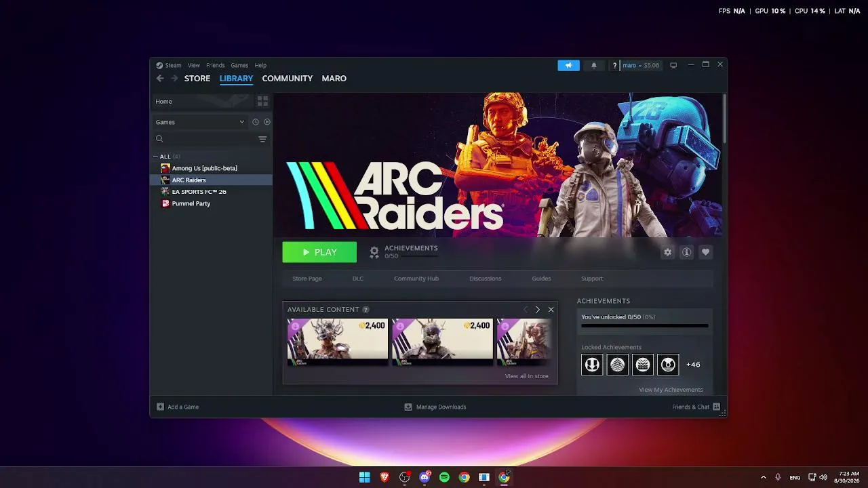Open Spotify from the taskbar
This screenshot has height=488, width=868.
click(444, 477)
